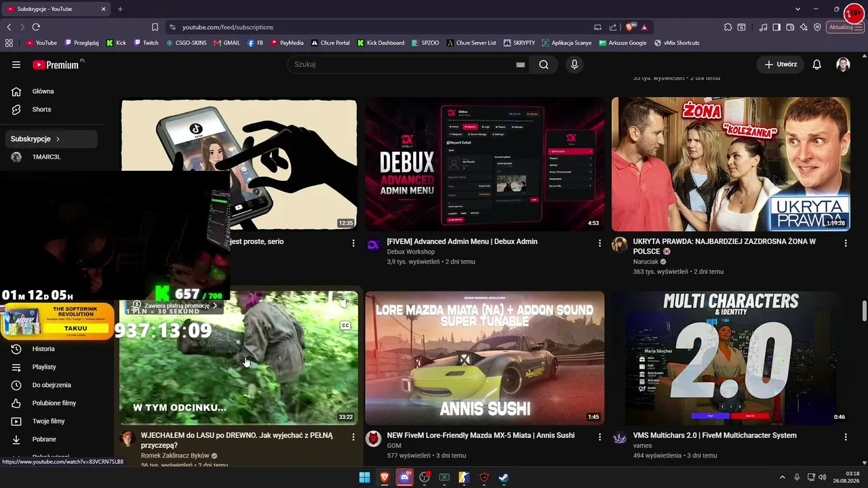The image size is (868, 488).
Task: Open 'NEW FiveM Lore-Friendly Mazda MX-5 Miata' title
Action: pyautogui.click(x=481, y=435)
